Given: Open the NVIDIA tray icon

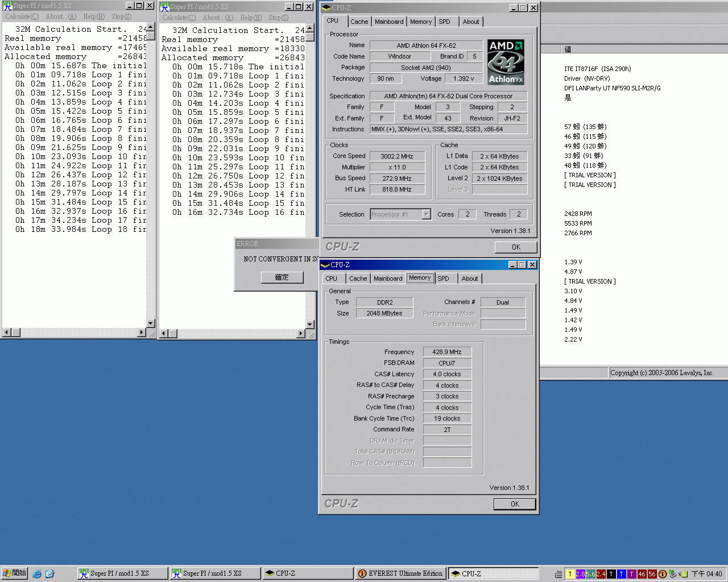Looking at the screenshot, I should coord(683,574).
